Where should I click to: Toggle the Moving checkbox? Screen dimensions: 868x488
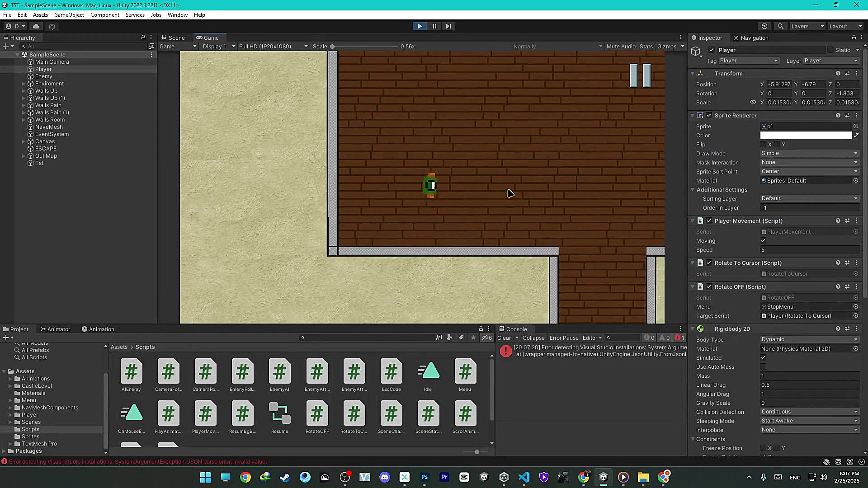(x=763, y=241)
